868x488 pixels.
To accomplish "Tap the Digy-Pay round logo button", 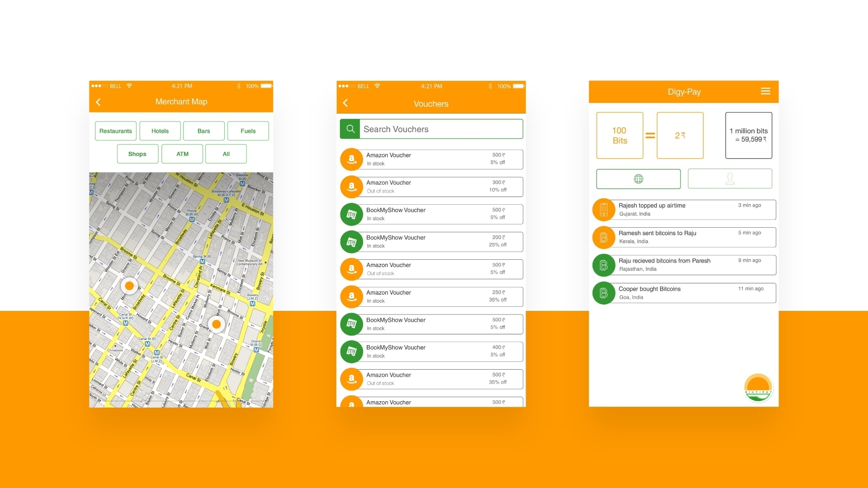I will click(758, 388).
